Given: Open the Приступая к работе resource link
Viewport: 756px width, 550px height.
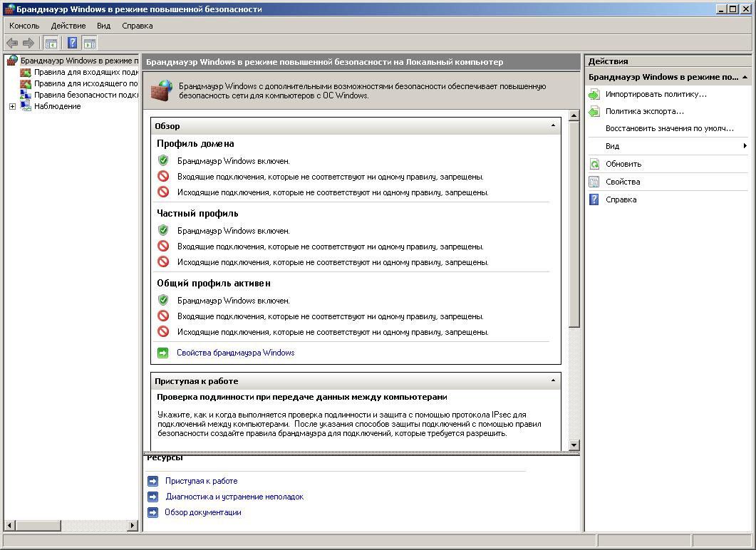Looking at the screenshot, I should pos(201,481).
